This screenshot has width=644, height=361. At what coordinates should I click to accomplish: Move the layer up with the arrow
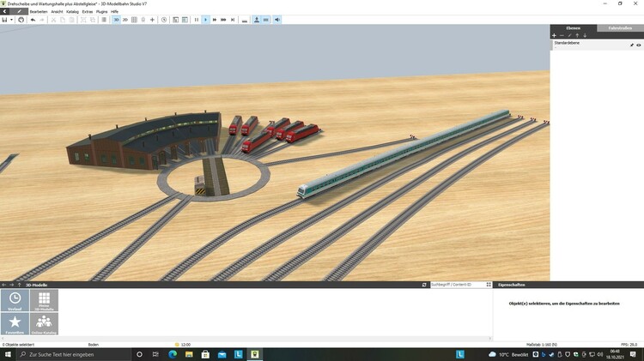point(577,36)
